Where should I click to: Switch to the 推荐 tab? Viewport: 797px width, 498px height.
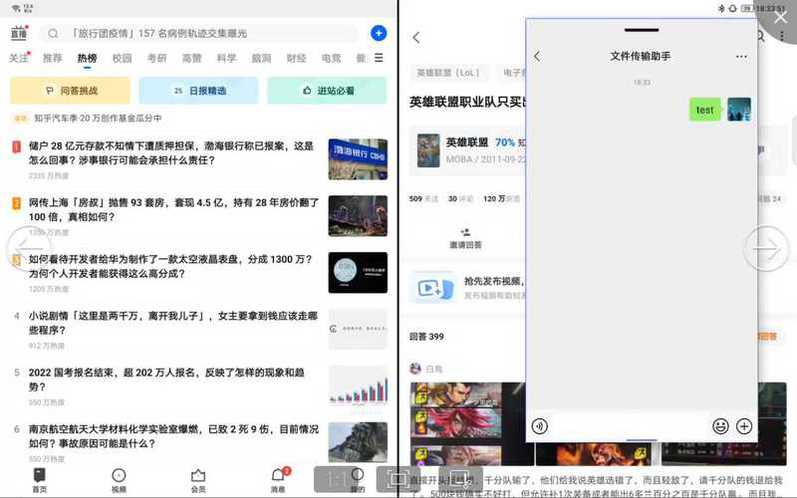click(x=52, y=58)
